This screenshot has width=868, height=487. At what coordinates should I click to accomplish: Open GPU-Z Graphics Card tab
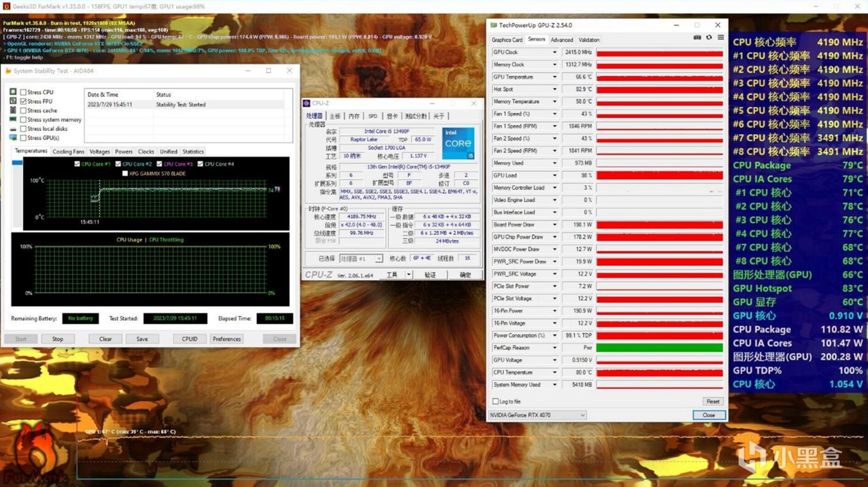point(507,40)
